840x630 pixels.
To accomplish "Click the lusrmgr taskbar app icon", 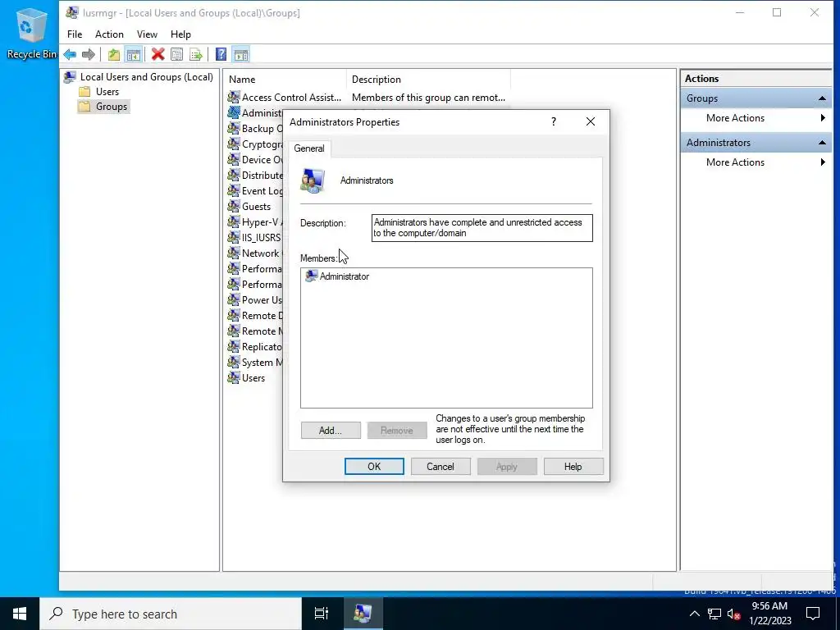I will pyautogui.click(x=363, y=614).
